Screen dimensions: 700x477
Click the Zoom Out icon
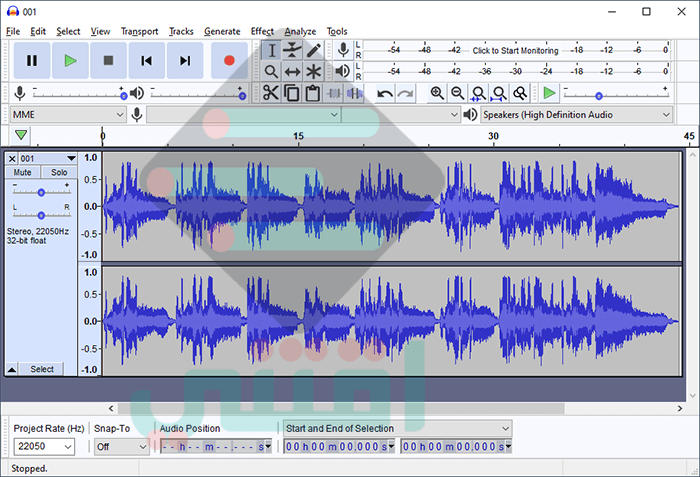[457, 93]
